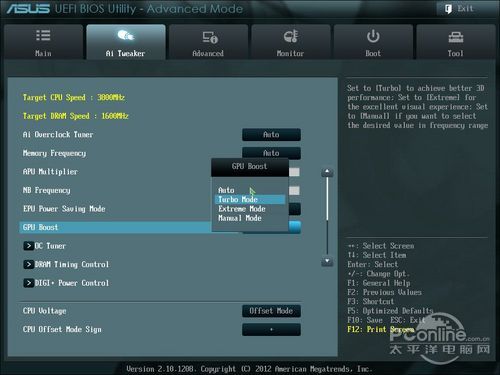Expand DIGI+ Power Control submenu
The width and height of the screenshot is (500, 375).
[x=29, y=283]
